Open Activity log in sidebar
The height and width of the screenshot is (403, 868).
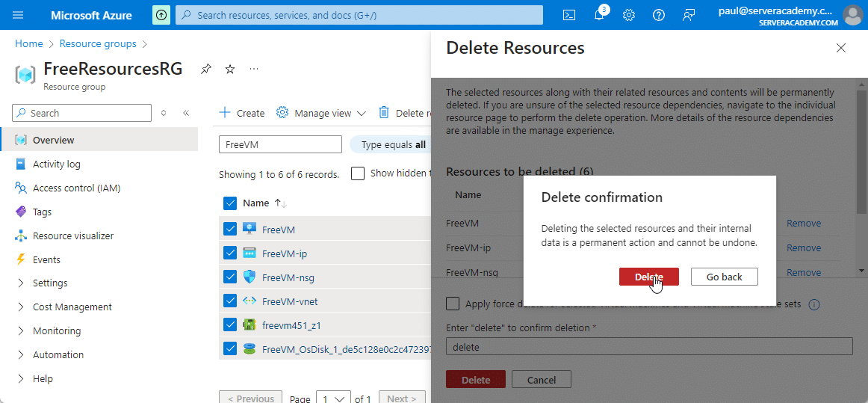[x=56, y=164]
